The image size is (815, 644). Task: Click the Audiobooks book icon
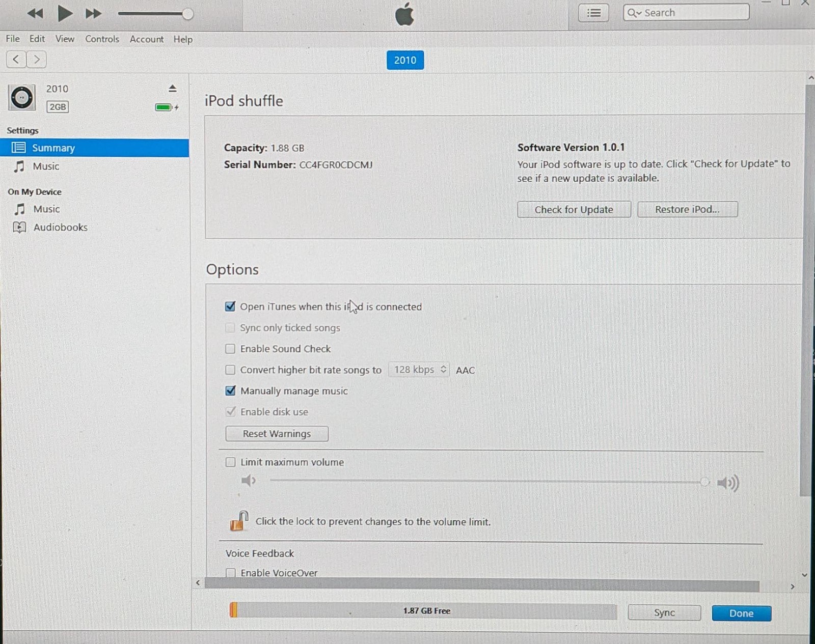(19, 227)
